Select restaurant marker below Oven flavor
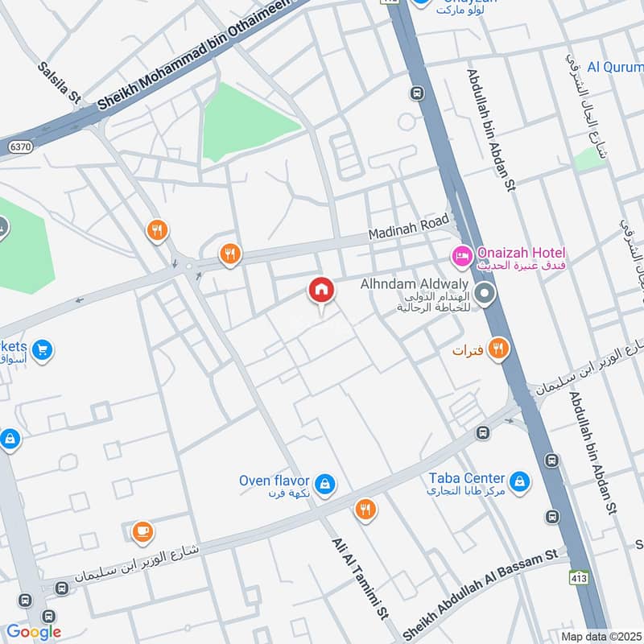This screenshot has width=644, height=644. (x=365, y=510)
